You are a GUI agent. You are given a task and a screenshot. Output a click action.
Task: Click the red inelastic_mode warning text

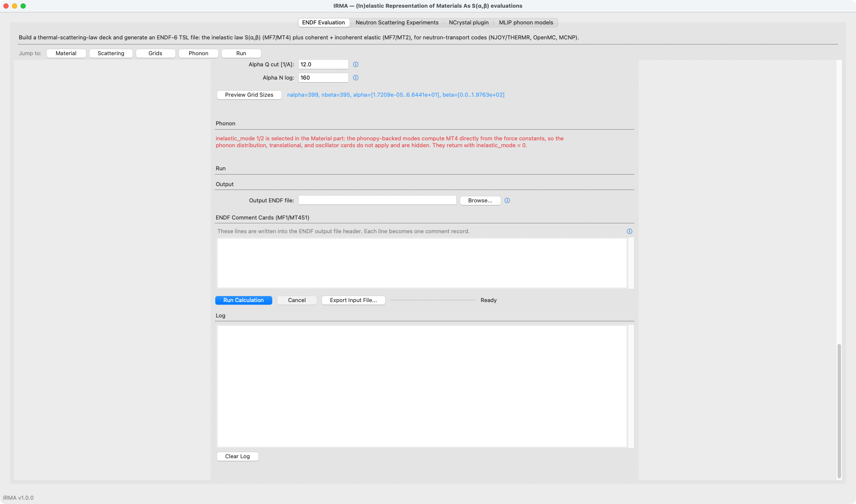point(389,142)
